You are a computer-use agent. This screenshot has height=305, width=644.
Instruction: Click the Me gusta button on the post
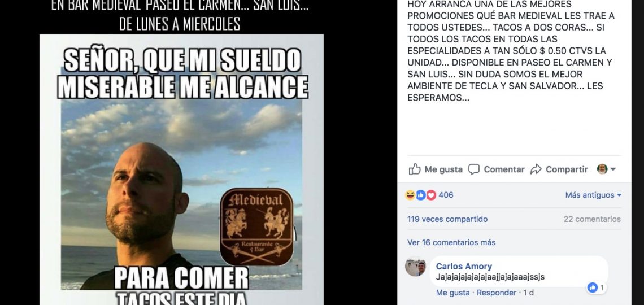click(x=436, y=169)
